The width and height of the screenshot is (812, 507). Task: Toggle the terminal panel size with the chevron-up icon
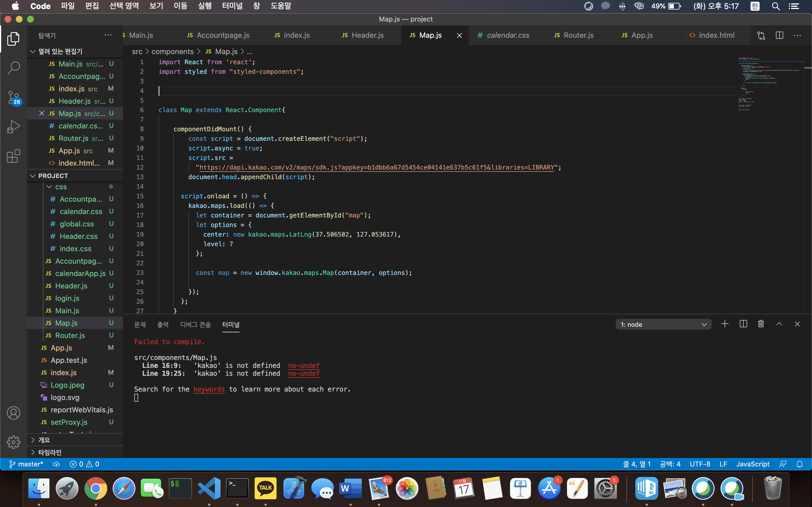[x=779, y=324]
